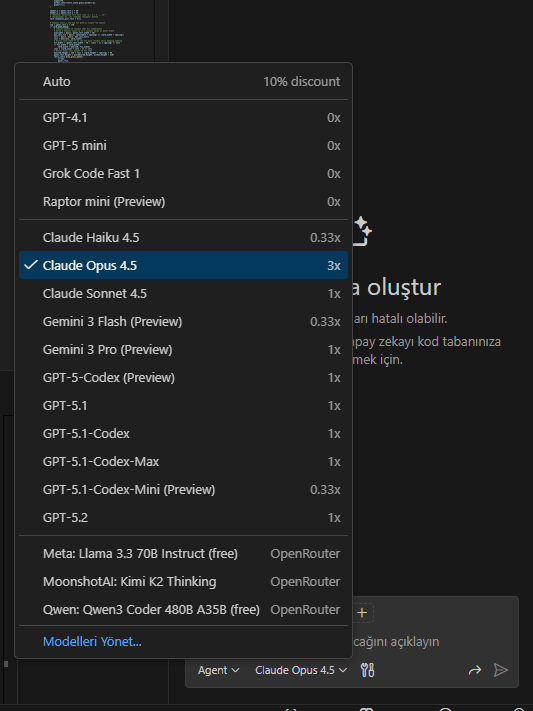Choose MoonshotAI: Kimi K2 Thinking
The image size is (533, 711).
click(183, 582)
